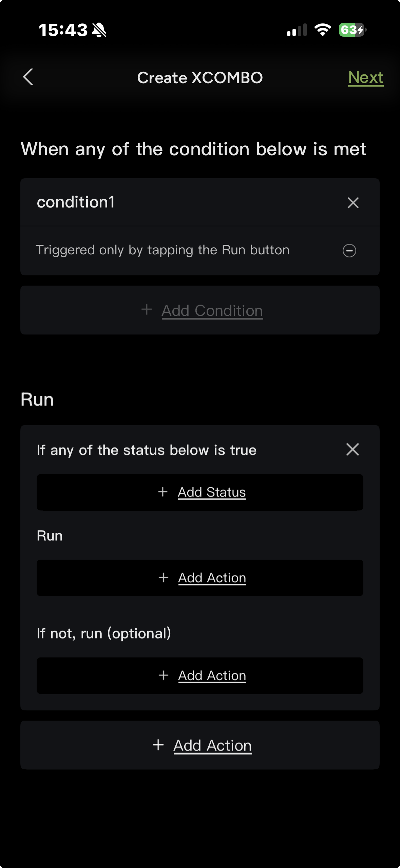Tap the minus circle beside Run button trigger
400x868 pixels.
(x=349, y=251)
